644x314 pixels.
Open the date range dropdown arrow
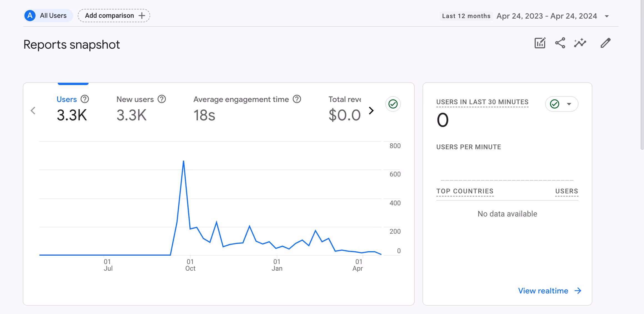coord(607,16)
